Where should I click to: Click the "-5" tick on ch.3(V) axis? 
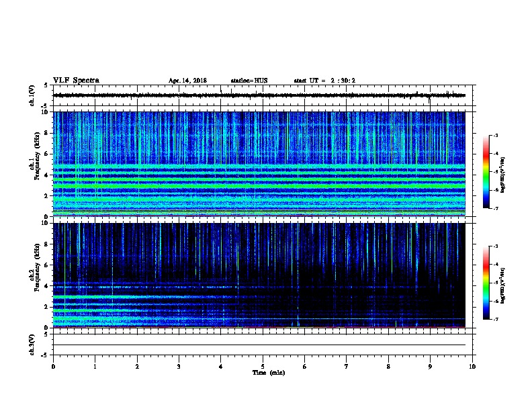point(45,355)
